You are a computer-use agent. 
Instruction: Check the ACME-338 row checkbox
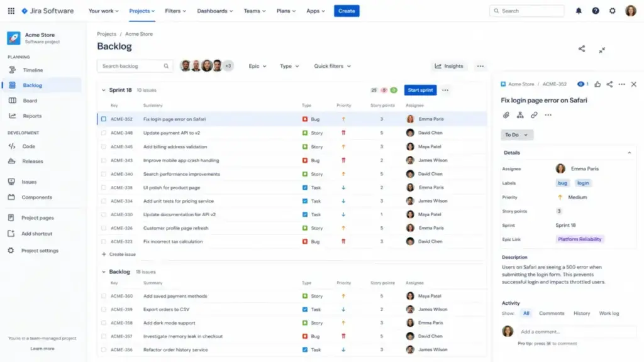pyautogui.click(x=104, y=187)
